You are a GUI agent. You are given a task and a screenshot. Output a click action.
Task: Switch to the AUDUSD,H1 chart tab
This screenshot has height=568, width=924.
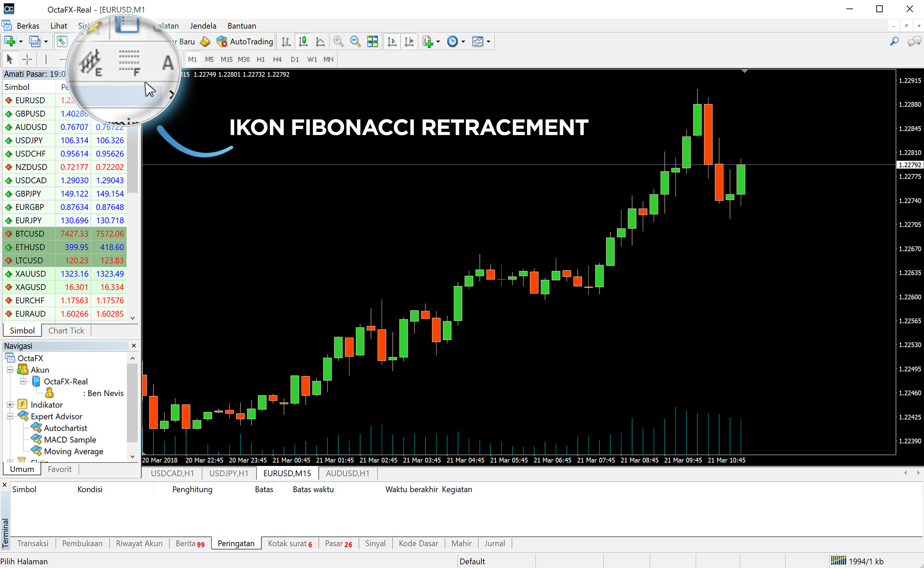point(348,473)
